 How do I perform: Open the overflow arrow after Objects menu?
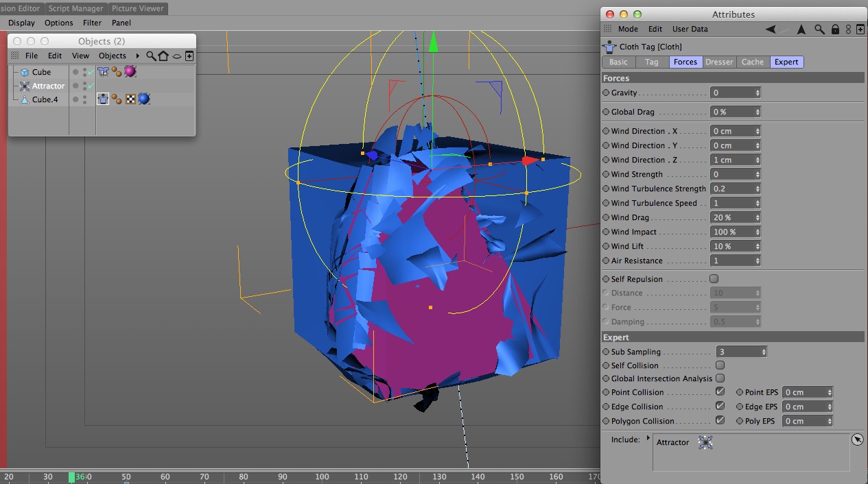click(x=137, y=56)
